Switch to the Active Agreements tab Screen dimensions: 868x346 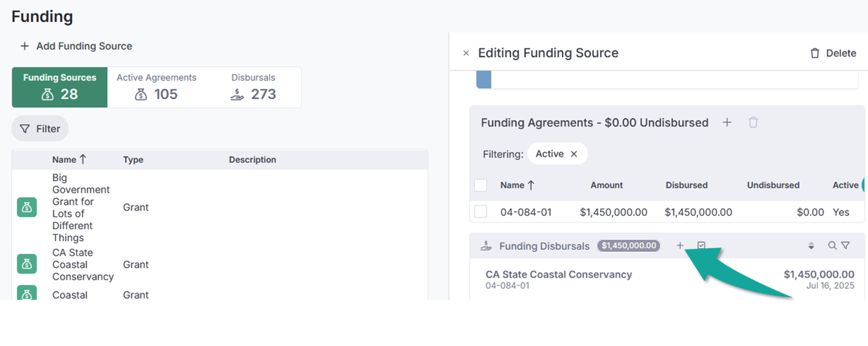[156, 87]
